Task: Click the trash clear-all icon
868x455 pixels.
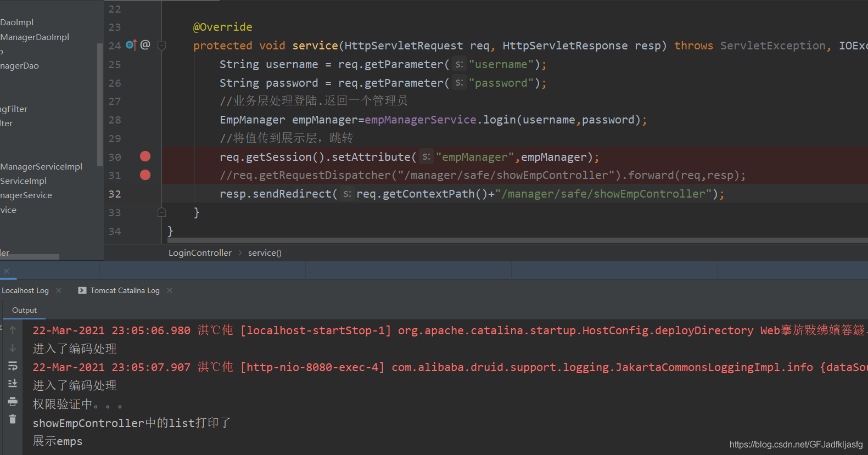Action: pos(13,419)
